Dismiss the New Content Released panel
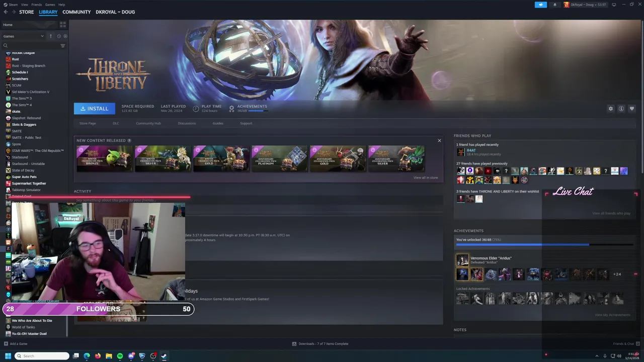644x362 pixels. pos(439,141)
